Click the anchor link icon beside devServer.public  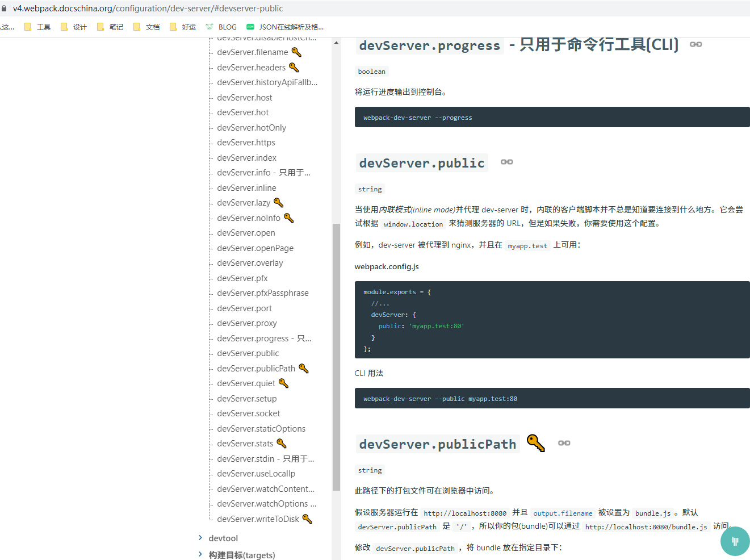506,162
